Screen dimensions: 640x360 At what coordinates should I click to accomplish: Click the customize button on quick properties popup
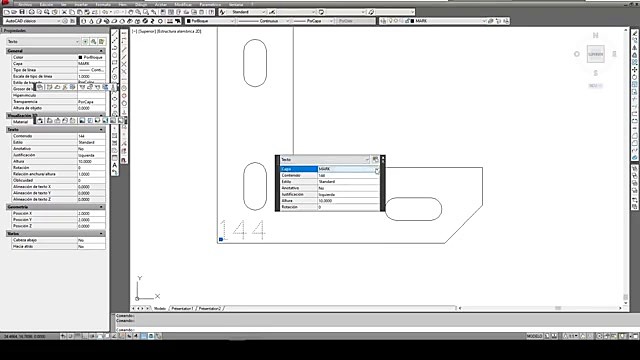376,160
